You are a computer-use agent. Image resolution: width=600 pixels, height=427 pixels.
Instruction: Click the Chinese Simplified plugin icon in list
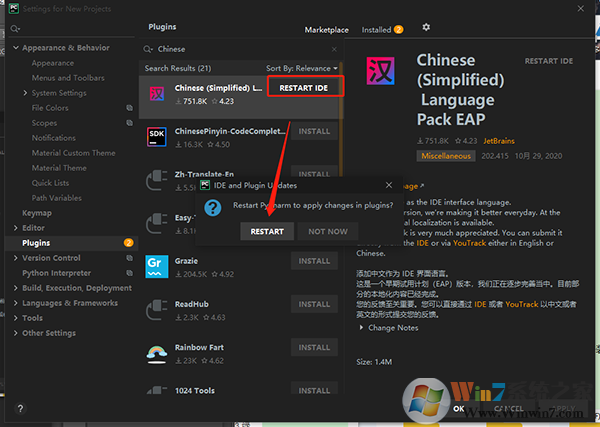pyautogui.click(x=157, y=94)
